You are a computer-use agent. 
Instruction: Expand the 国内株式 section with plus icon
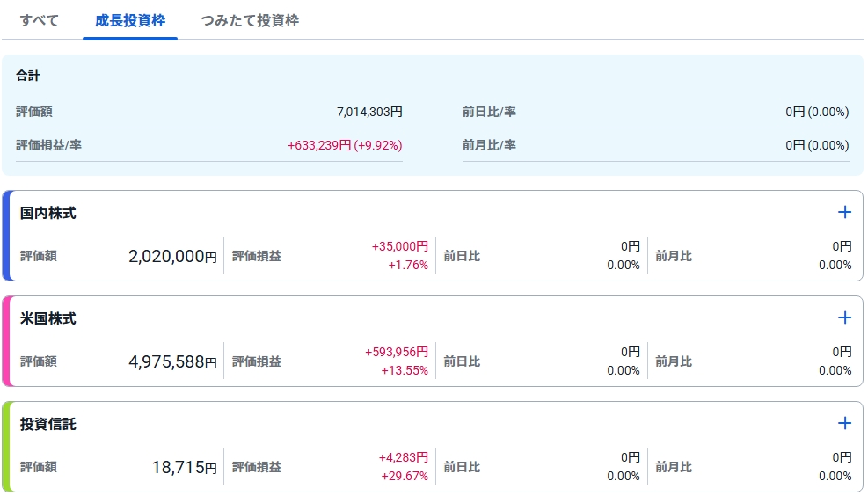(844, 212)
